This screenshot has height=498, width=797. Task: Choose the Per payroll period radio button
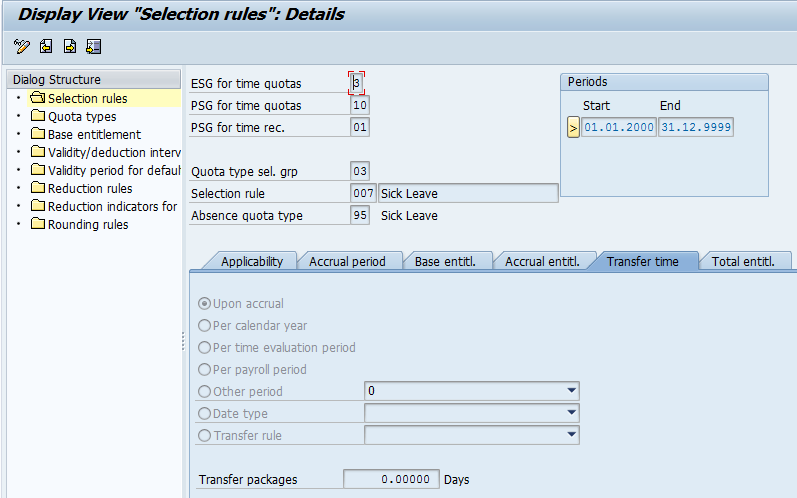[x=205, y=370]
